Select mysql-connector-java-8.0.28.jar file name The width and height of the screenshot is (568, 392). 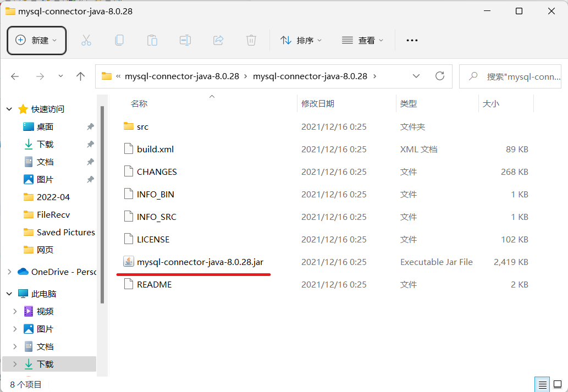coord(200,262)
